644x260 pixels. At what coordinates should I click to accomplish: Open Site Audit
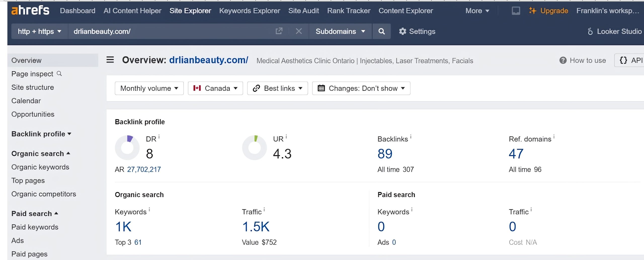(x=304, y=11)
